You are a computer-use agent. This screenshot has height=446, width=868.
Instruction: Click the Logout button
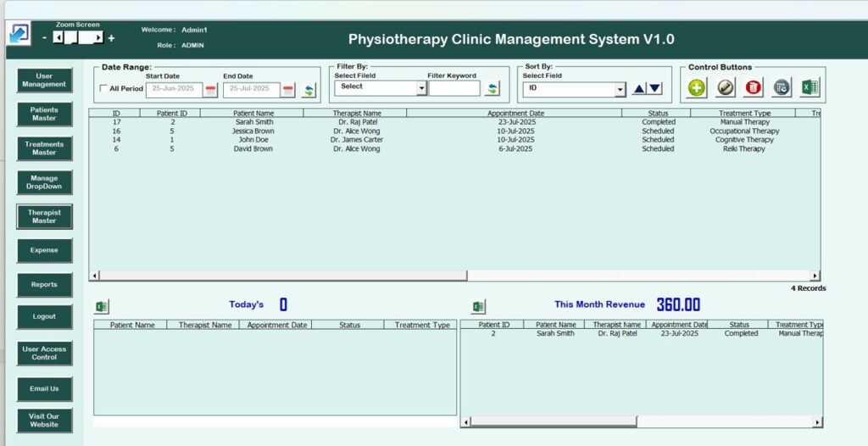[x=44, y=317]
